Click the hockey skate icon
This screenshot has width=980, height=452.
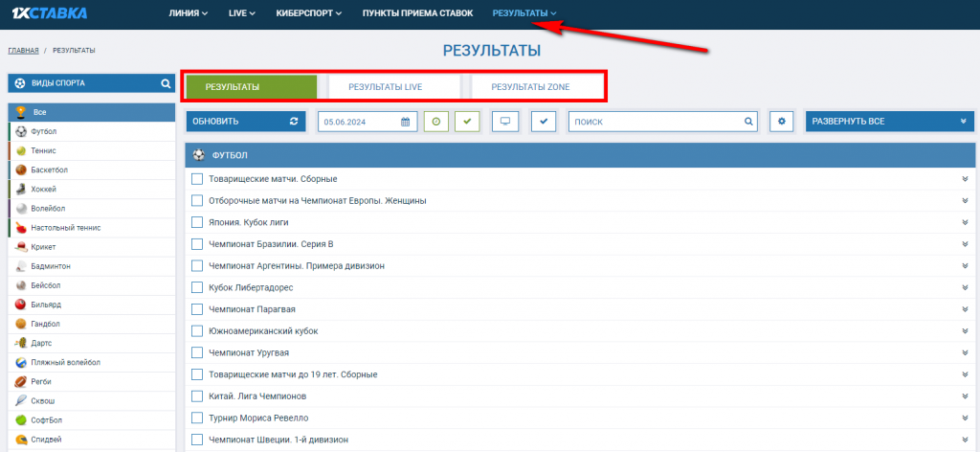(21, 190)
